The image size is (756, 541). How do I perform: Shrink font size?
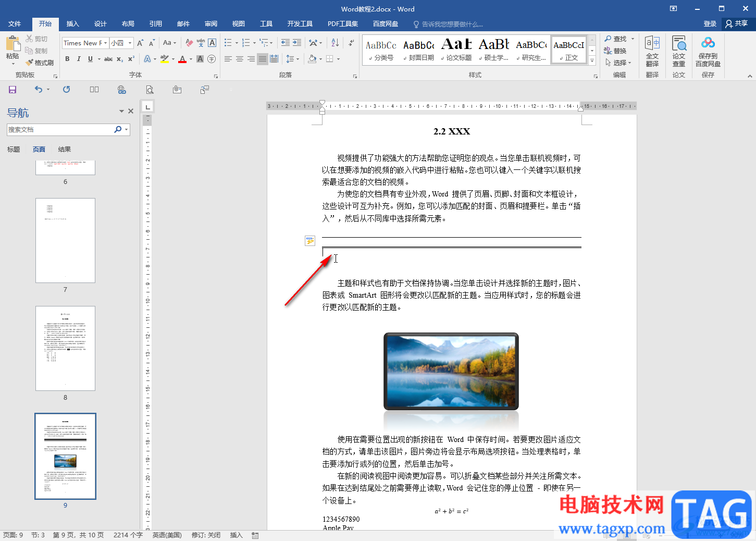pyautogui.click(x=152, y=43)
